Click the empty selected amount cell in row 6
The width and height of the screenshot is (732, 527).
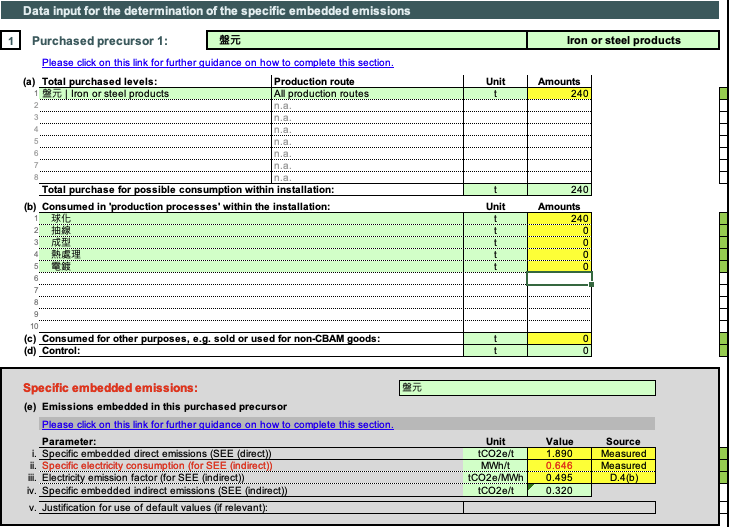(x=559, y=278)
